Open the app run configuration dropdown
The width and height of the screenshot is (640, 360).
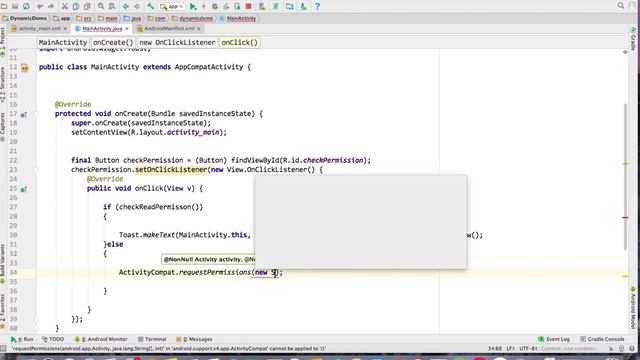tap(171, 6)
